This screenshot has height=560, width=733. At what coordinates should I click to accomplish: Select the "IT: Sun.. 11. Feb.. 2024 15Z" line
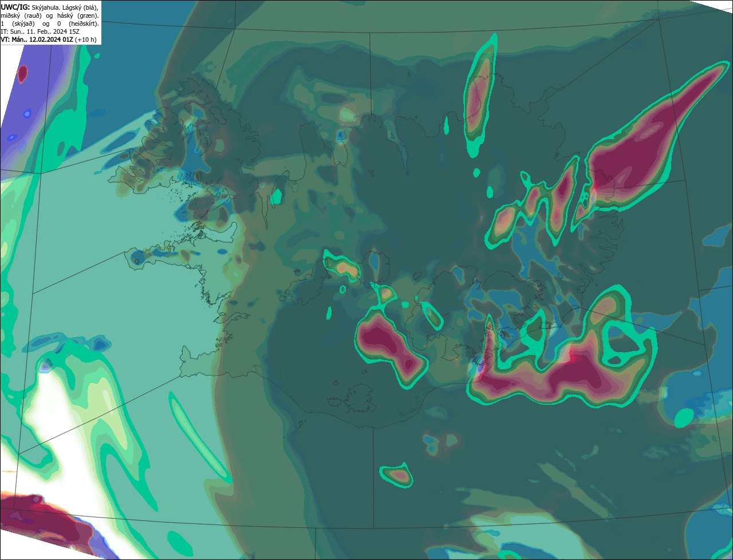coord(40,31)
